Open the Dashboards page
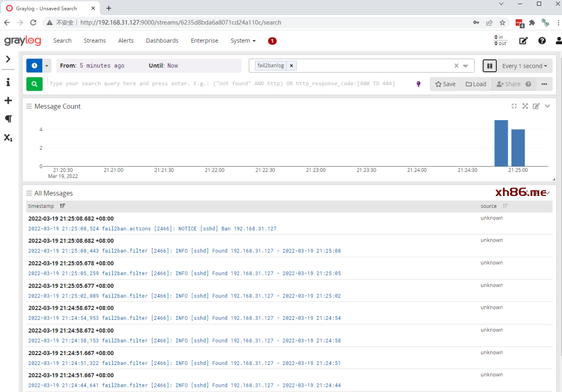Screen dimensions: 562x392 162,41
